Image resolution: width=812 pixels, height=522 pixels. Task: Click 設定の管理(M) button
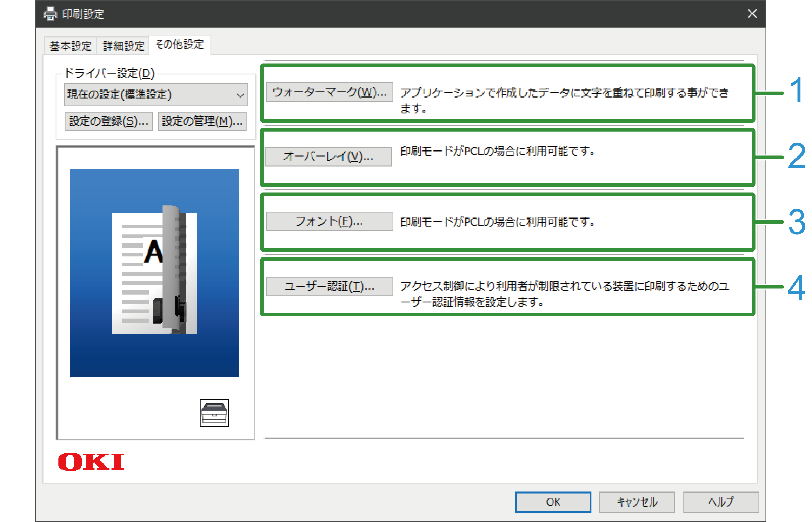click(x=202, y=121)
